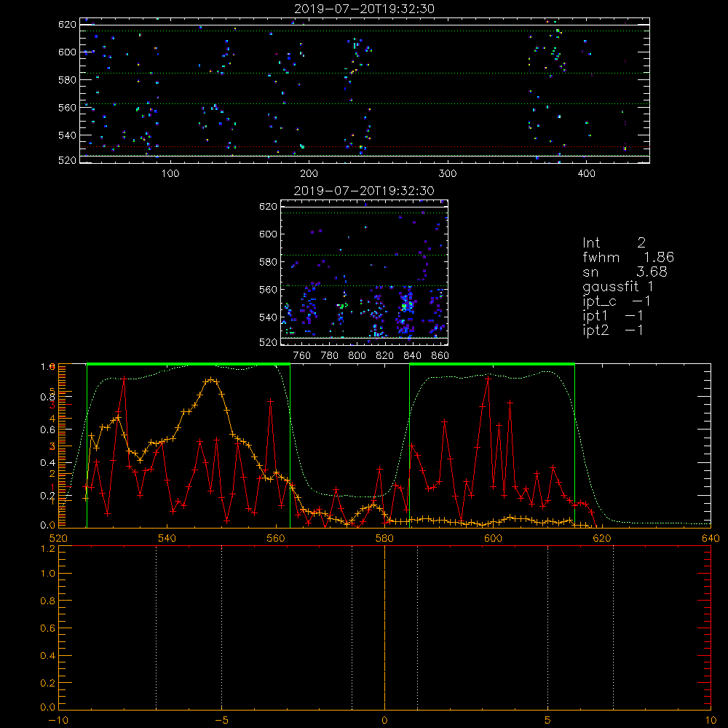This screenshot has height=728, width=728.
Task: Click y-axis label 0.2 of bottom plot
Action: 48,683
